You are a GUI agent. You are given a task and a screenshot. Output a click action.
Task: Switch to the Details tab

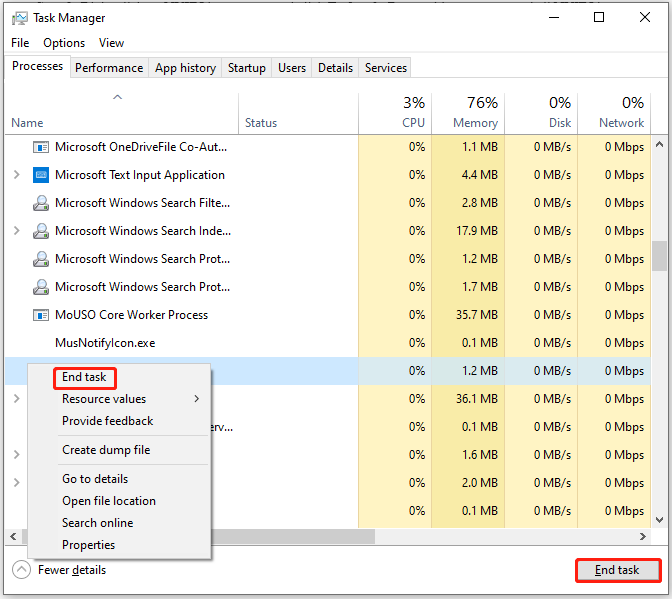pos(335,68)
